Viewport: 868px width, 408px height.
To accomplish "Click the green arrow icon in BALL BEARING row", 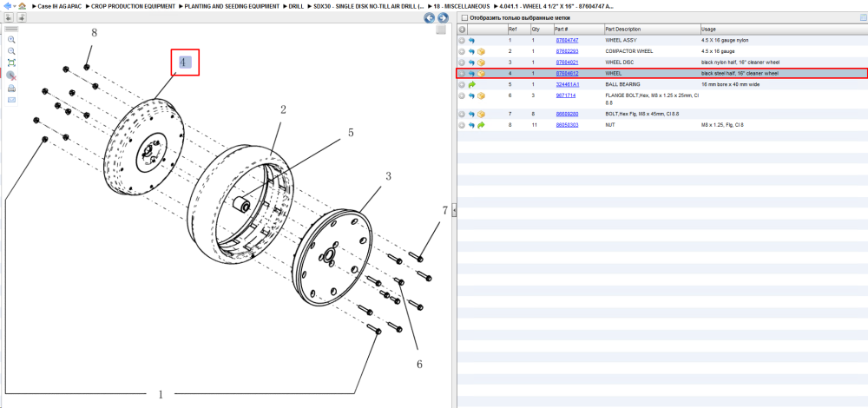I will tap(471, 85).
